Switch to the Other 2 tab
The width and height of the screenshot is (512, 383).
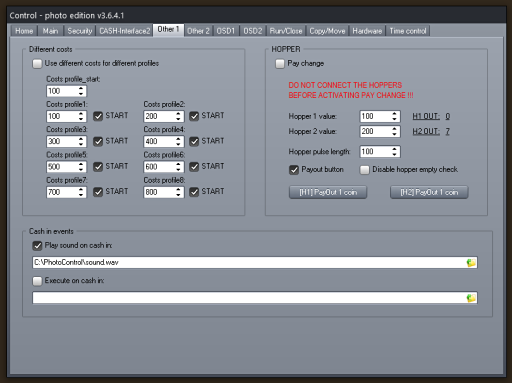pos(198,31)
